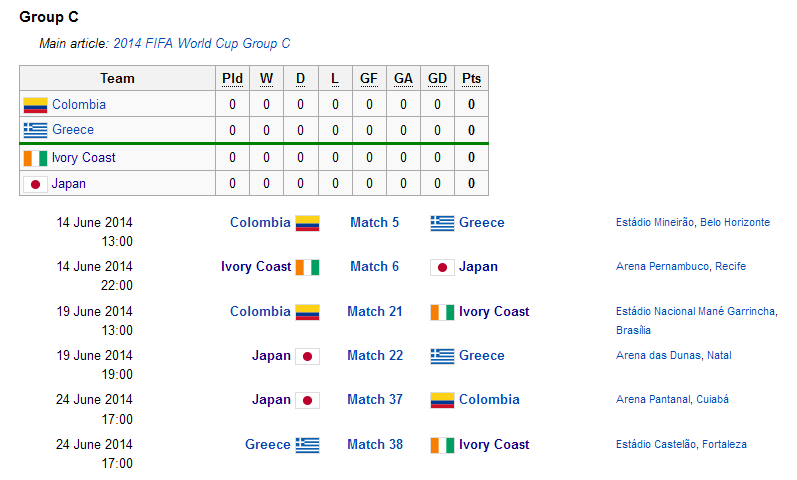The image size is (797, 480).
Task: Open Estádio Castelão, Fortaleza venue link
Action: [x=680, y=444]
